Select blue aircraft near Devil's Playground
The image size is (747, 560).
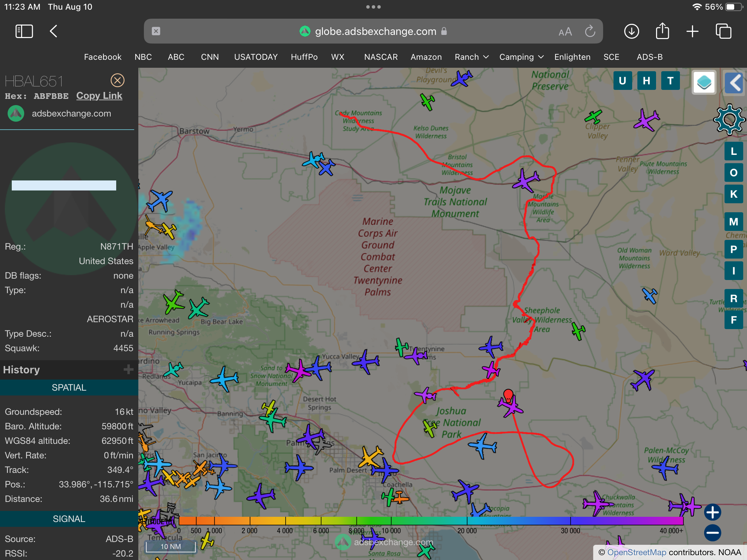[x=461, y=78]
